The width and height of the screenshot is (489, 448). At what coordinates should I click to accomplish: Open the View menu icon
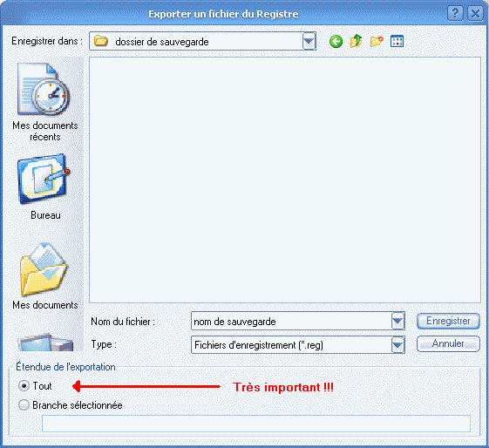397,41
